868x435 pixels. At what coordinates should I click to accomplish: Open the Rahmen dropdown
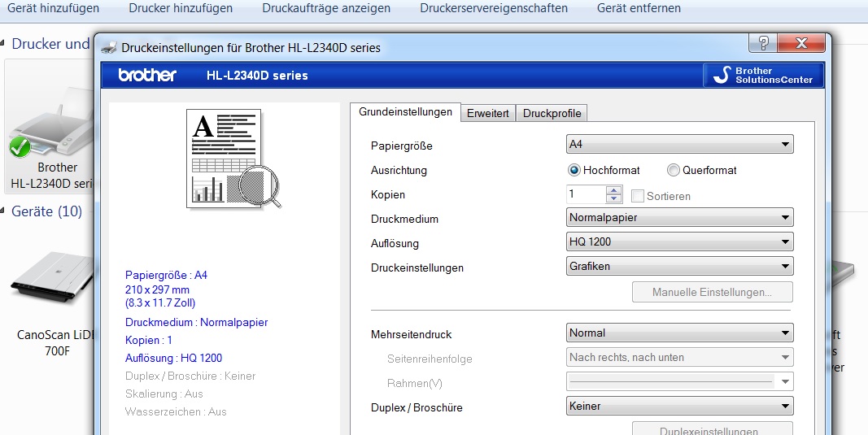[x=680, y=382]
